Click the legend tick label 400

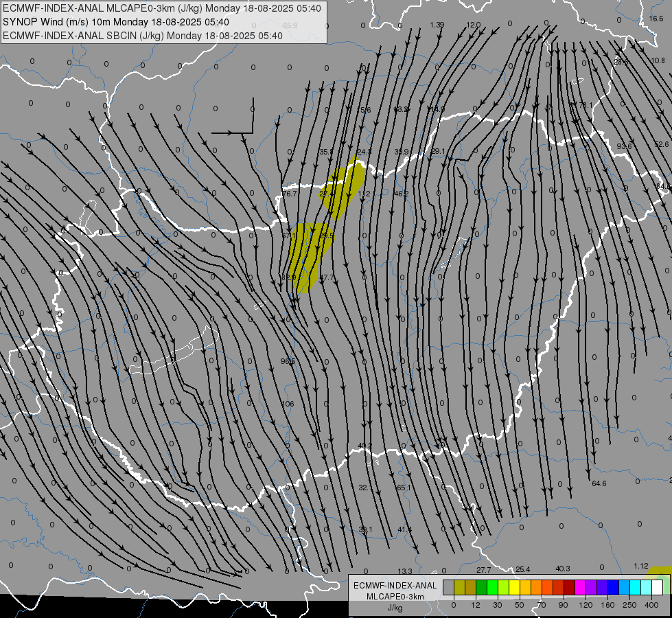[651, 605]
